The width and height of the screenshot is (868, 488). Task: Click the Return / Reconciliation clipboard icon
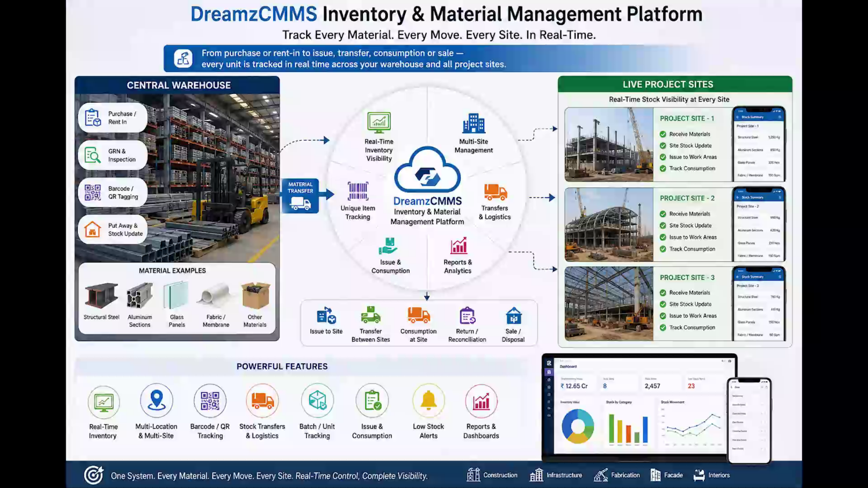(x=467, y=315)
